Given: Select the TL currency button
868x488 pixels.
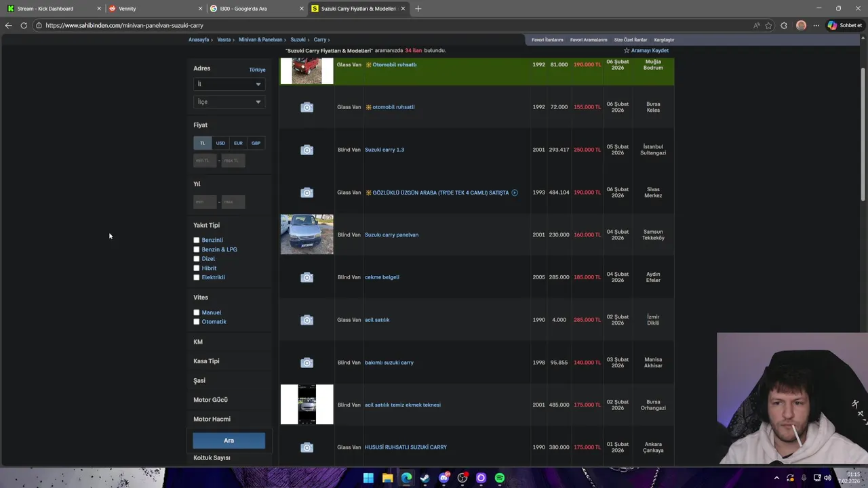Looking at the screenshot, I should pyautogui.click(x=202, y=143).
